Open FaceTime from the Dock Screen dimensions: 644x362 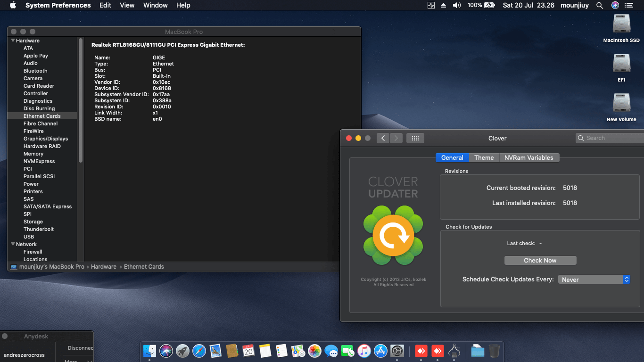pyautogui.click(x=347, y=351)
